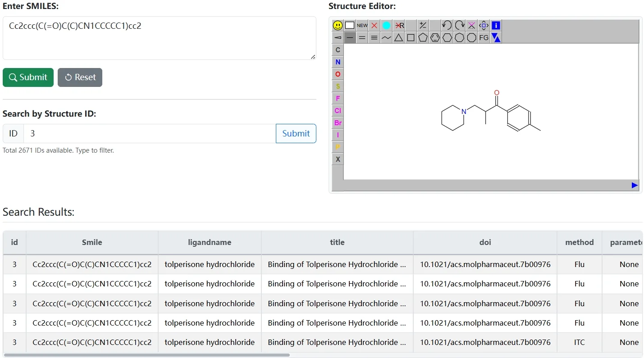The width and height of the screenshot is (644, 358).
Task: Click the 'Smile' column header
Action: 92,242
